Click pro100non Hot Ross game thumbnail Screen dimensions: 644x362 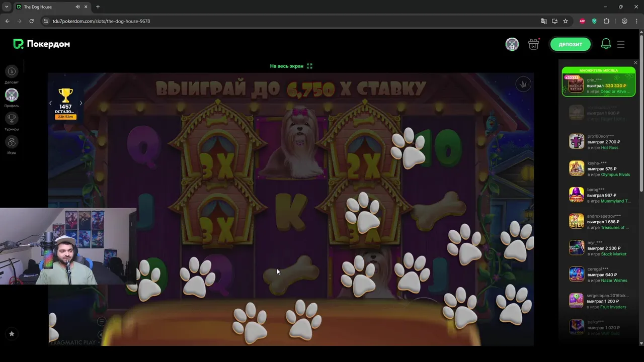coord(577,141)
